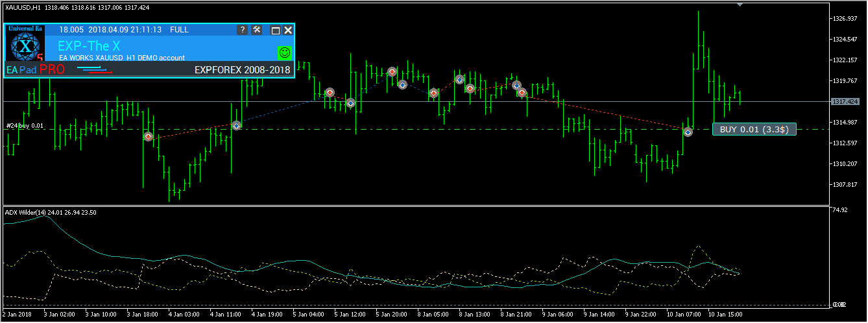Maximize the EA panel window

pos(275,30)
